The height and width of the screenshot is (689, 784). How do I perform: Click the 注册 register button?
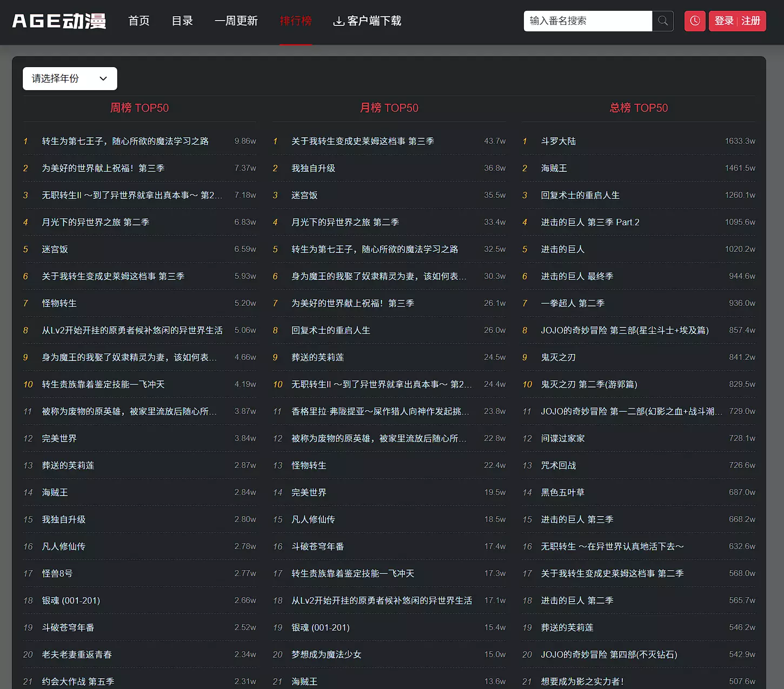pos(751,21)
